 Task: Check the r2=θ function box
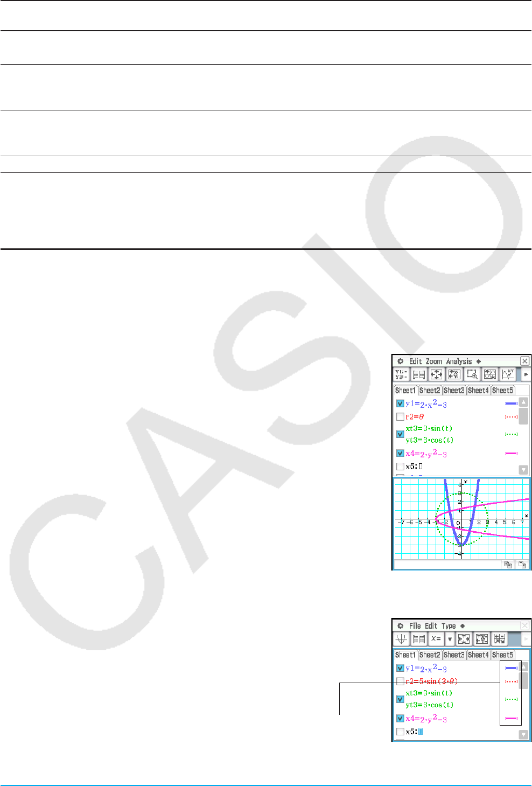[x=400, y=416]
